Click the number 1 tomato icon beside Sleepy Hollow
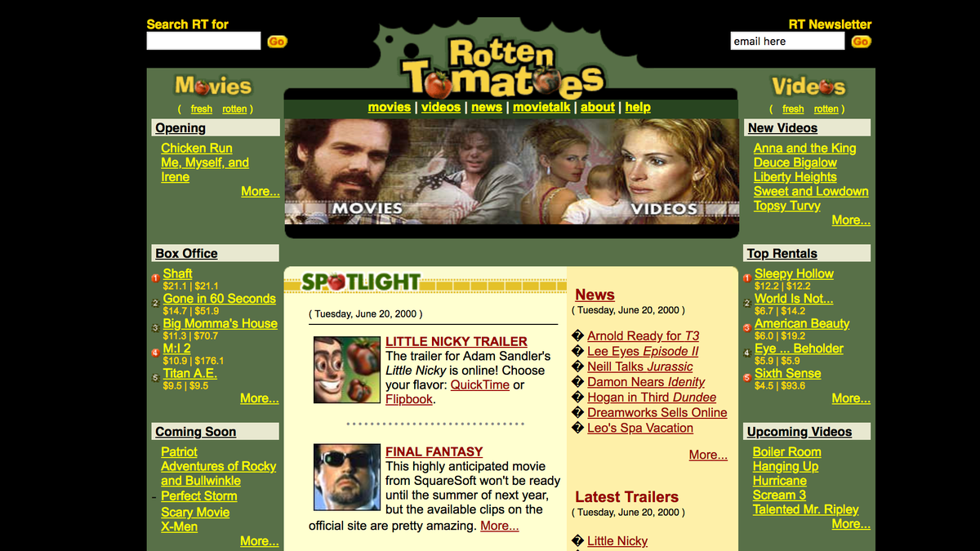This screenshot has width=980, height=551. (746, 278)
